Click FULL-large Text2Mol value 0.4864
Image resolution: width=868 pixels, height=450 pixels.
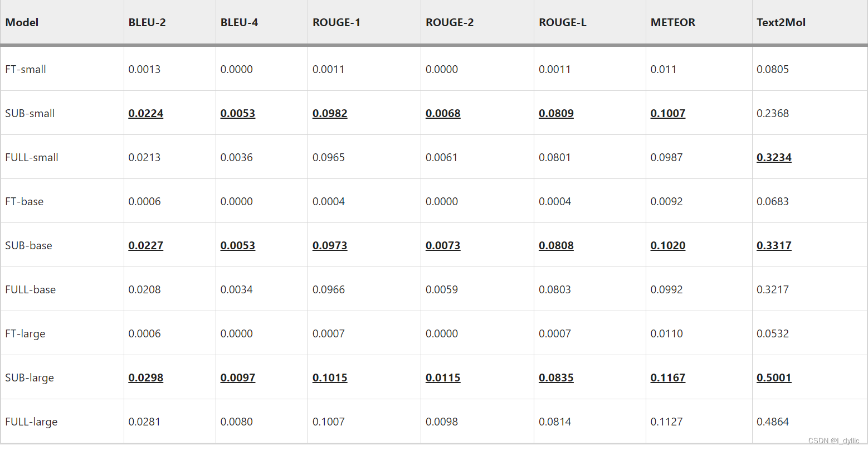click(773, 422)
